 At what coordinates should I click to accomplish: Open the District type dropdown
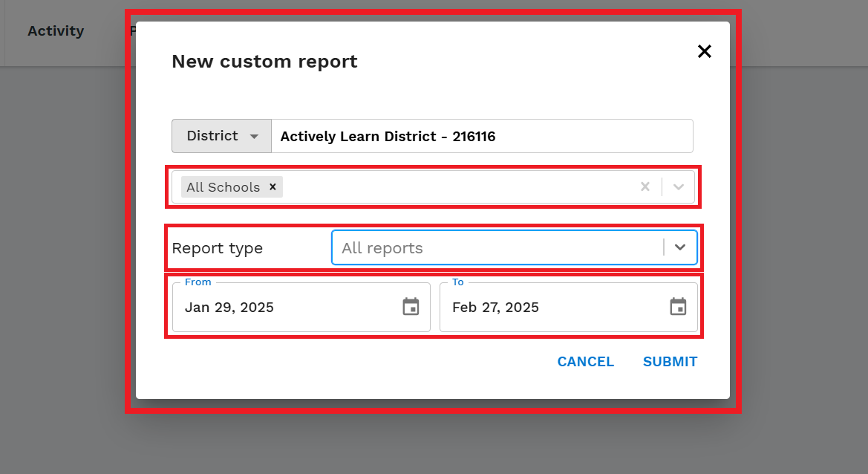[221, 136]
